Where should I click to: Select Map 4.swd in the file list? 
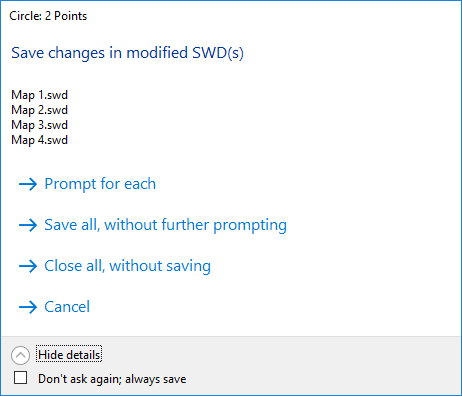point(39,140)
